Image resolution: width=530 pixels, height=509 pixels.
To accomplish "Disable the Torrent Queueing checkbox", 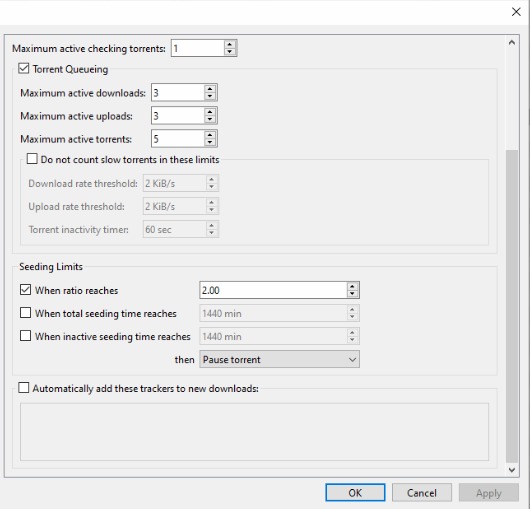I will click(24, 69).
